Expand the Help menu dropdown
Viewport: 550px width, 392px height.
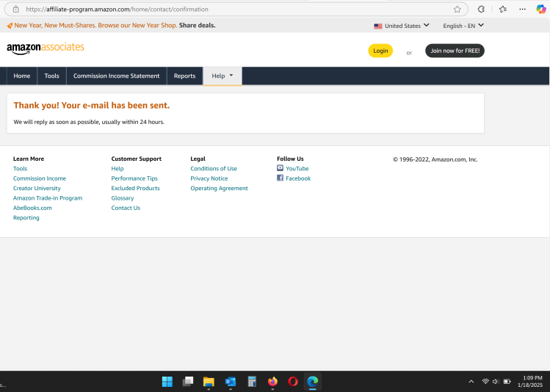pos(222,76)
